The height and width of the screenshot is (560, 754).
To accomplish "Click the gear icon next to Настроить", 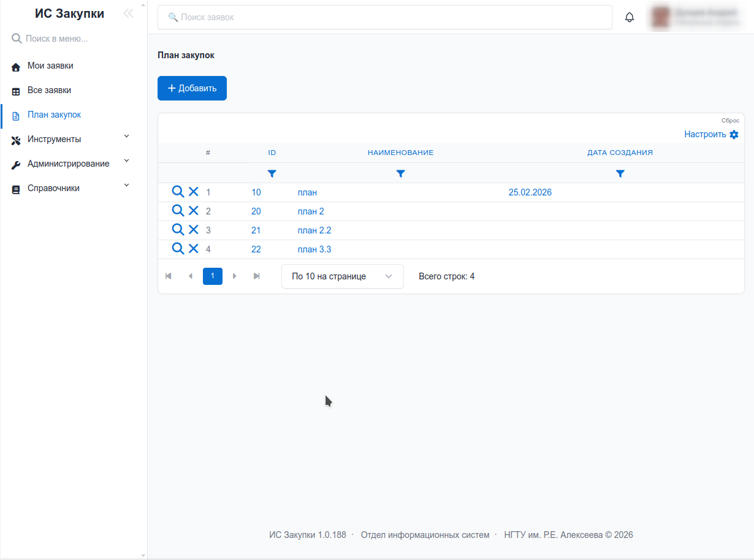I will 734,134.
